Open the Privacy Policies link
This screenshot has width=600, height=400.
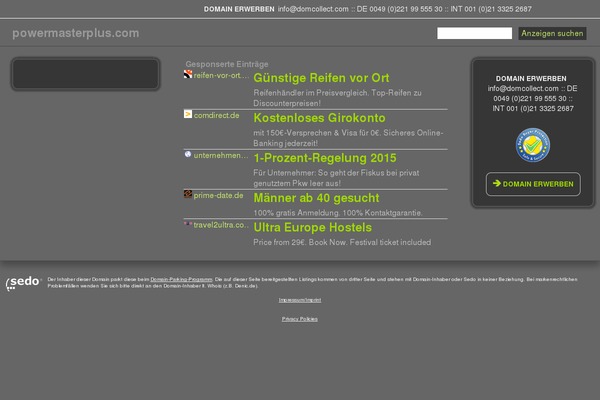300,319
